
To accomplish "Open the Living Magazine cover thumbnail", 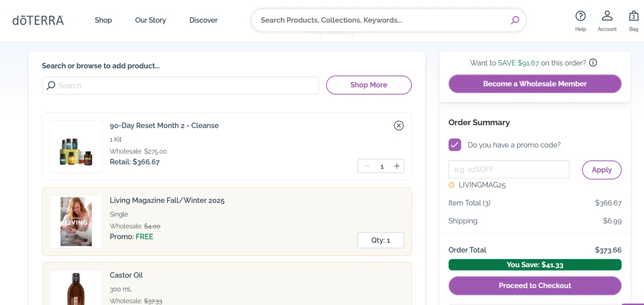I will point(76,221).
